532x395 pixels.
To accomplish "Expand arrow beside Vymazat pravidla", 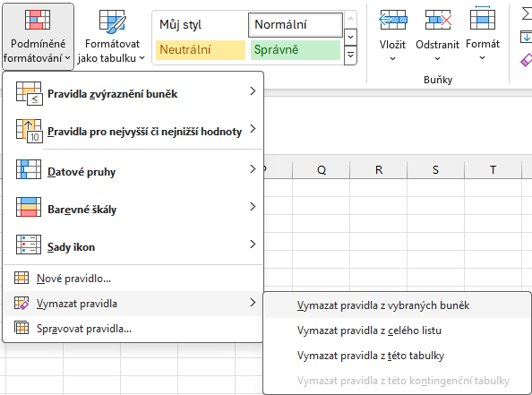I will point(253,303).
